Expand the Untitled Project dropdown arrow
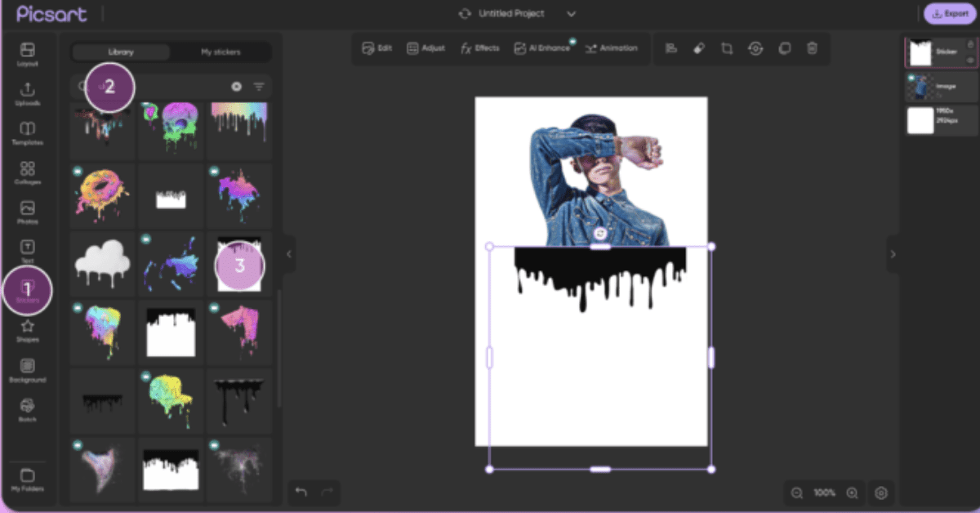 (571, 14)
